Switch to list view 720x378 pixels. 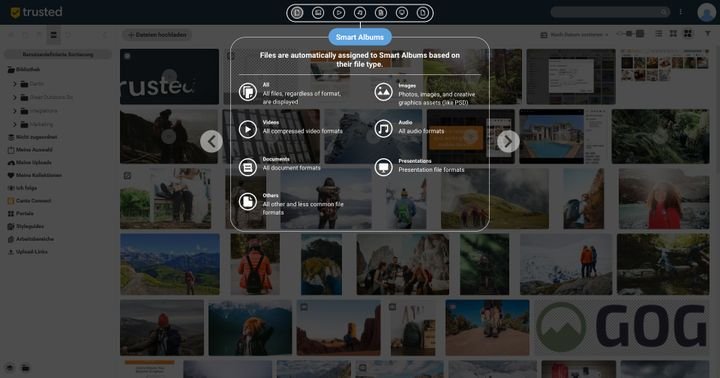[x=658, y=34]
